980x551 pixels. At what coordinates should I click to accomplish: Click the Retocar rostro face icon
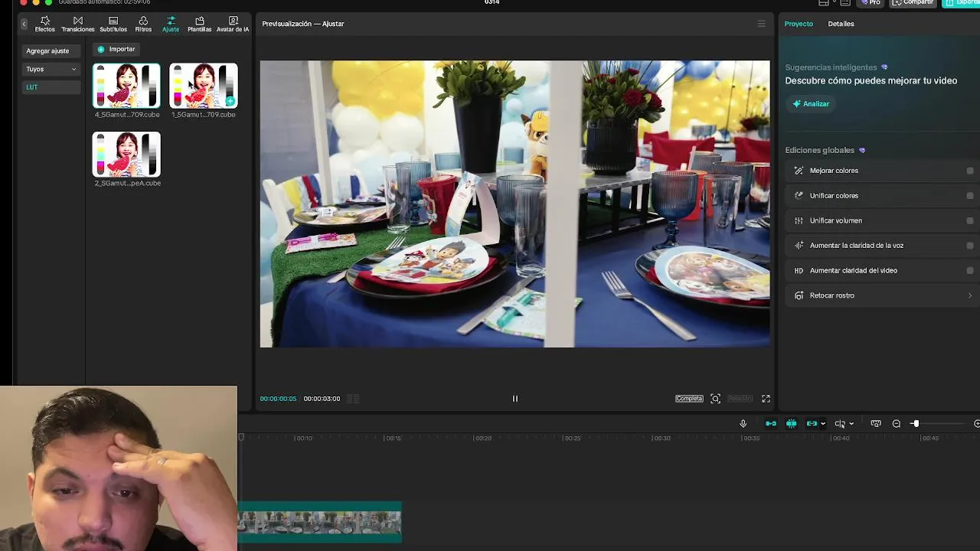pyautogui.click(x=799, y=295)
